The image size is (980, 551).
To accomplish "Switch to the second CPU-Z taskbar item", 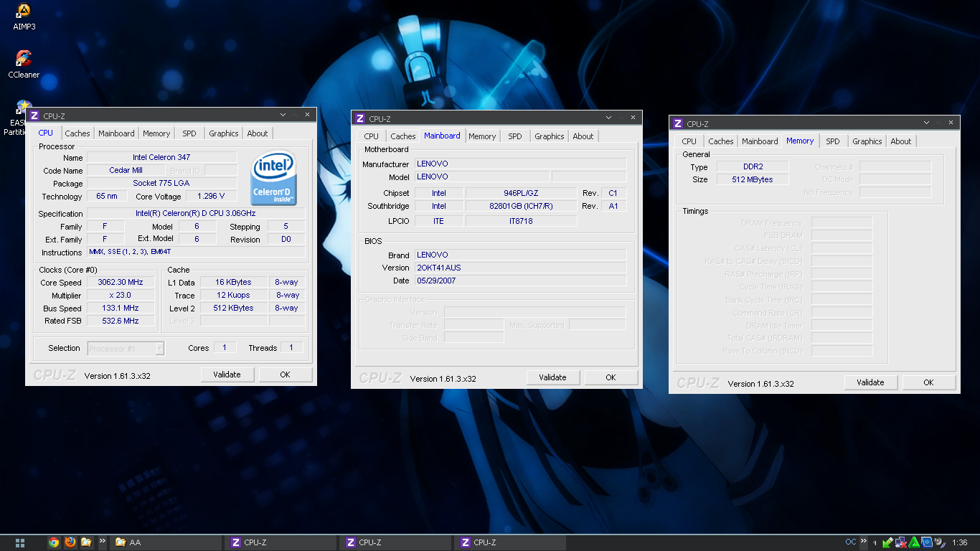I will [395, 542].
